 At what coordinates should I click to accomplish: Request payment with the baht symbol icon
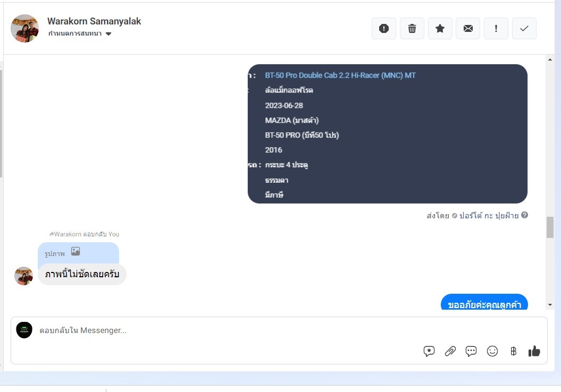514,351
